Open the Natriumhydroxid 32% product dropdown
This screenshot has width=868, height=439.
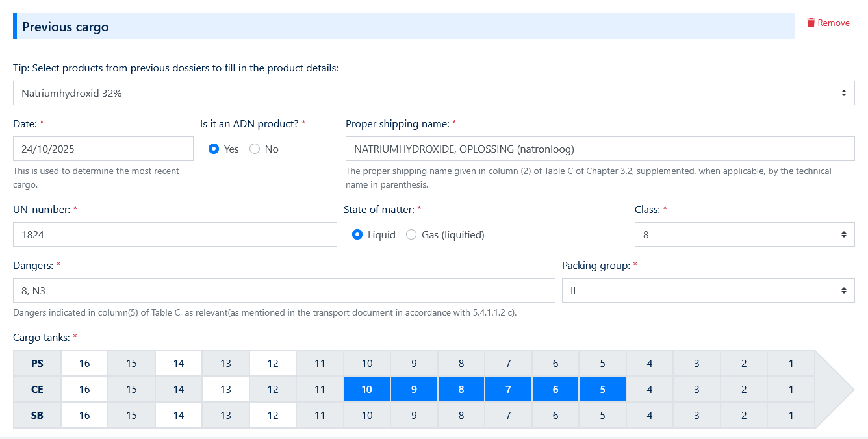click(x=434, y=92)
